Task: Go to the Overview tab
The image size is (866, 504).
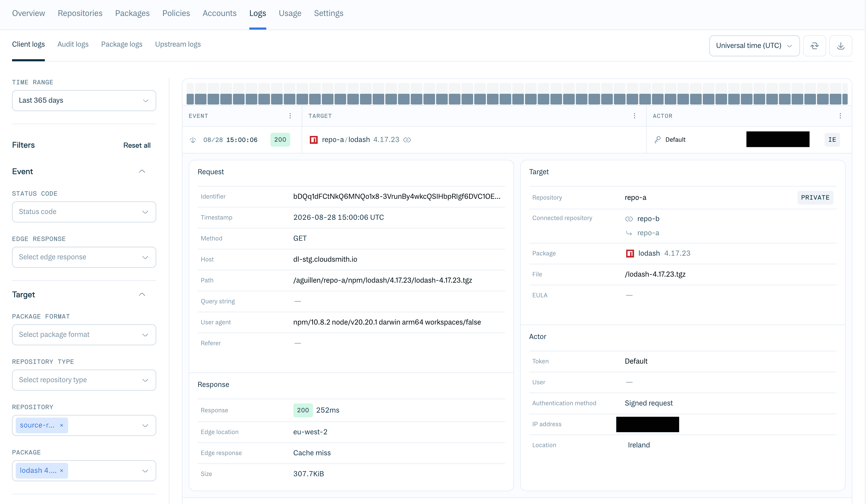Action: (x=29, y=13)
